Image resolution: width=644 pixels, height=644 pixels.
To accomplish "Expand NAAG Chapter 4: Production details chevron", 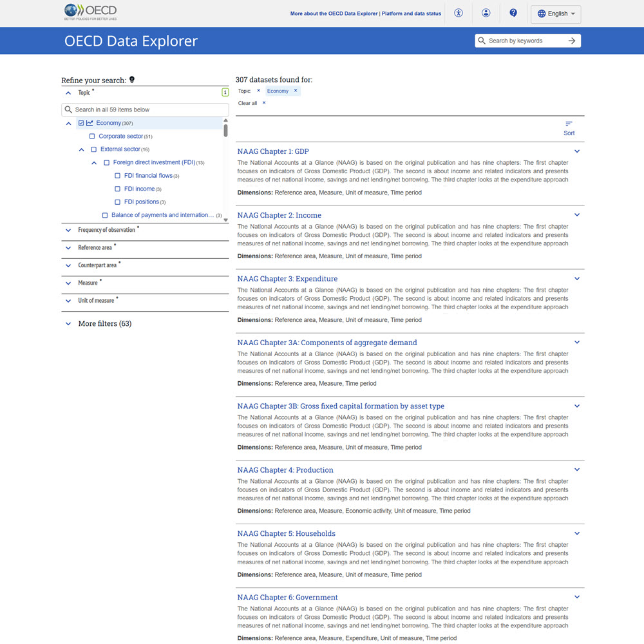I will coord(577,469).
